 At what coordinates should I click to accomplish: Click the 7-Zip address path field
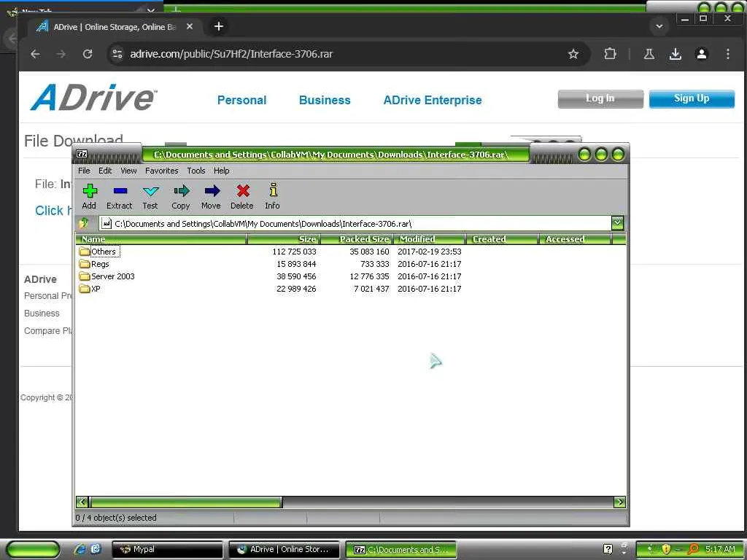click(355, 223)
